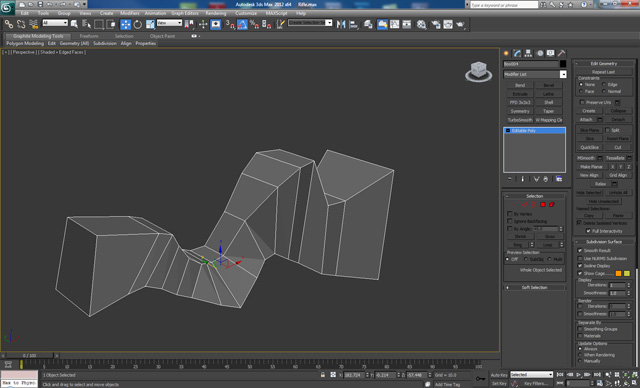Open the Rendering menu
This screenshot has width=640, height=388.
[216, 13]
